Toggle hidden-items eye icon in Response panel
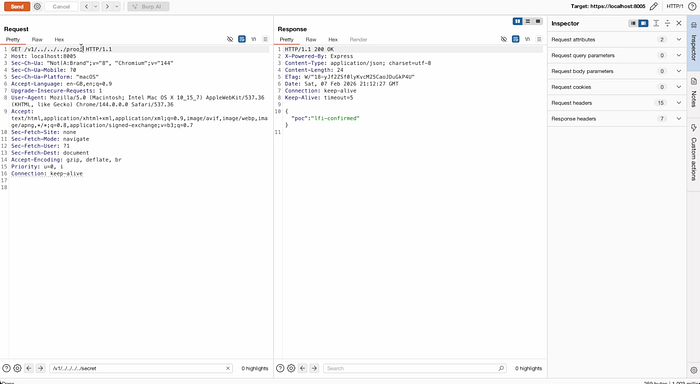 (x=504, y=39)
